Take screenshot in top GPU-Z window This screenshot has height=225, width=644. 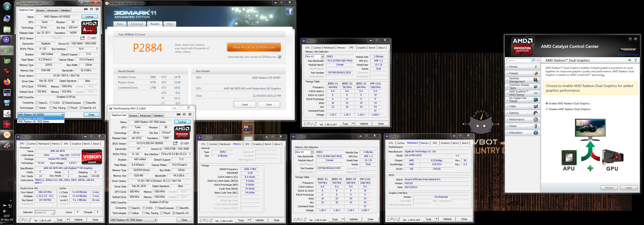point(86,9)
